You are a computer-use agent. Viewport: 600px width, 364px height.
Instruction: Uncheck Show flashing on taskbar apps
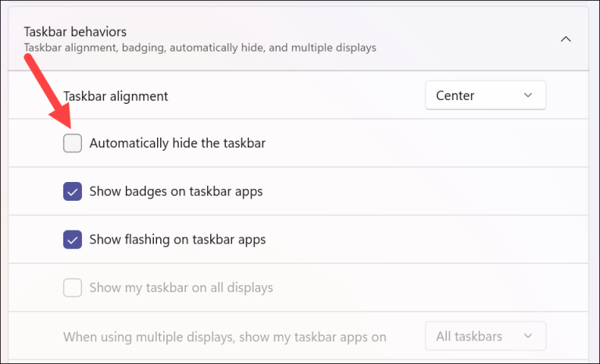coord(73,240)
